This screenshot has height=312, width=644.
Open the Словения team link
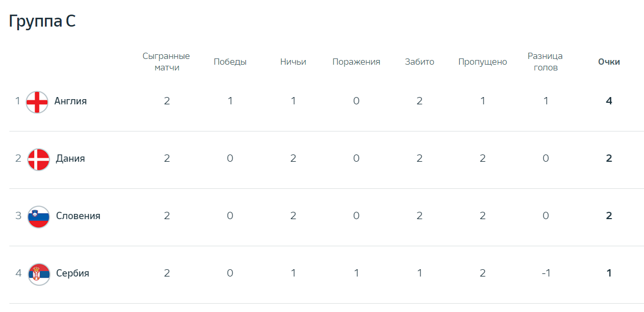click(x=78, y=216)
